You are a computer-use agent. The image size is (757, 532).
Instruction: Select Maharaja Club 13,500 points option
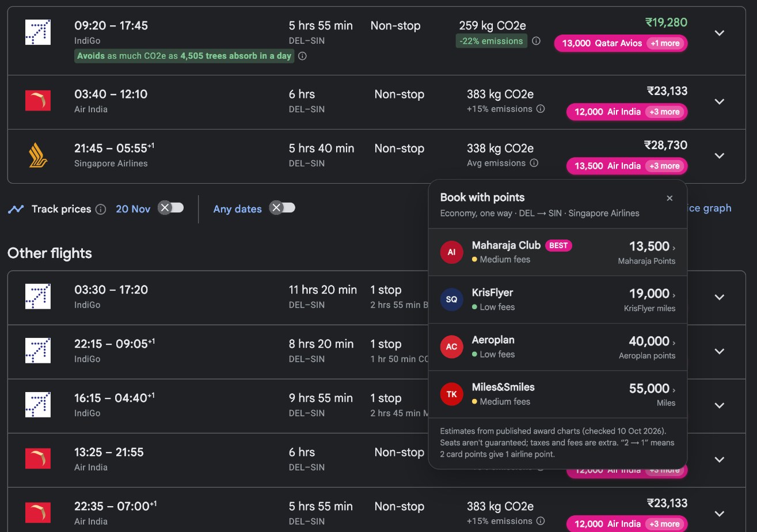[558, 252]
